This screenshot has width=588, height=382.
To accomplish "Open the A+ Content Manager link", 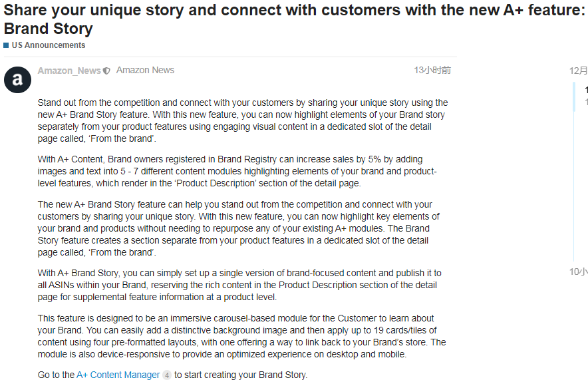I will click(x=118, y=375).
